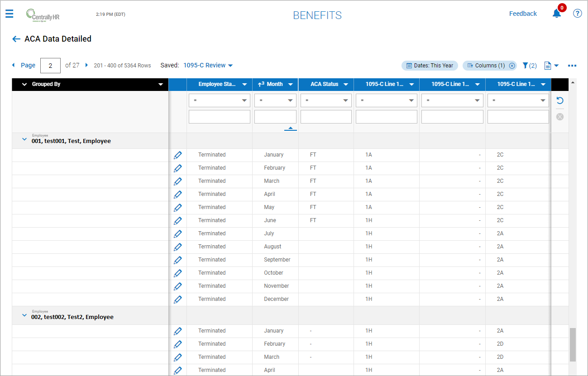Click the page number input field

(50, 66)
